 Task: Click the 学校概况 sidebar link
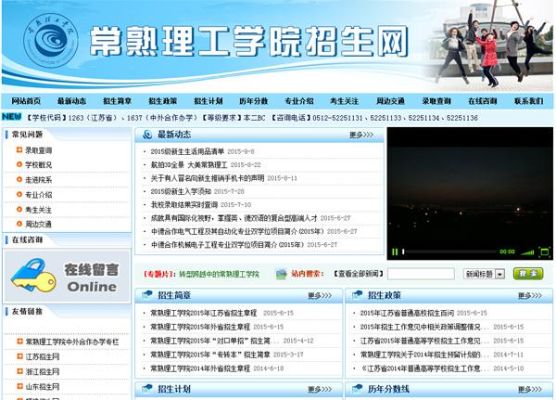click(x=38, y=165)
